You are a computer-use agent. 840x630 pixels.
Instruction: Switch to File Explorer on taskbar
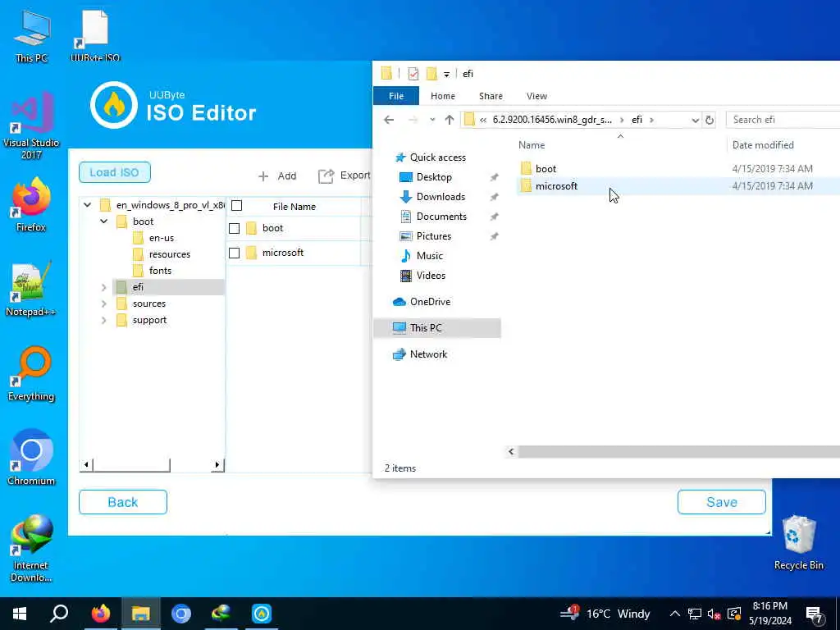(x=140, y=614)
